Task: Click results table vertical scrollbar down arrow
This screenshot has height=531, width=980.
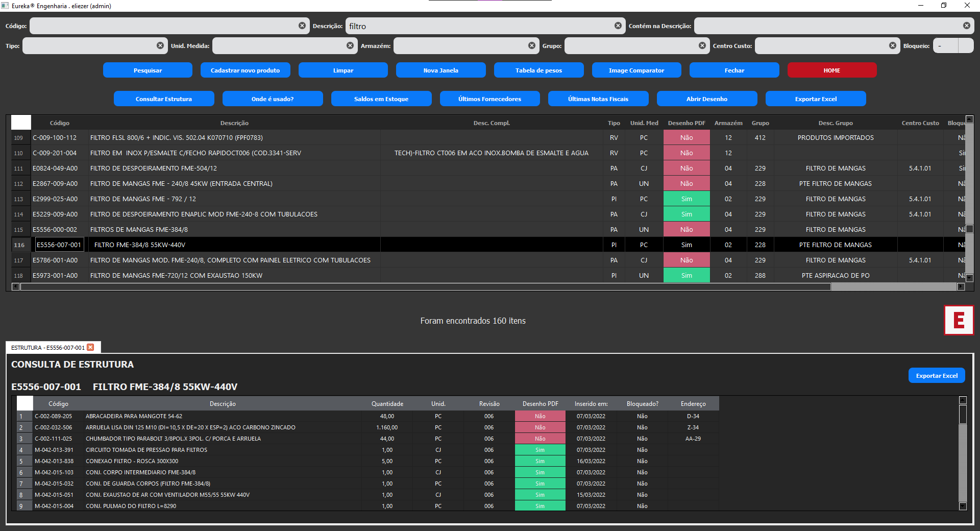Action: pos(969,278)
